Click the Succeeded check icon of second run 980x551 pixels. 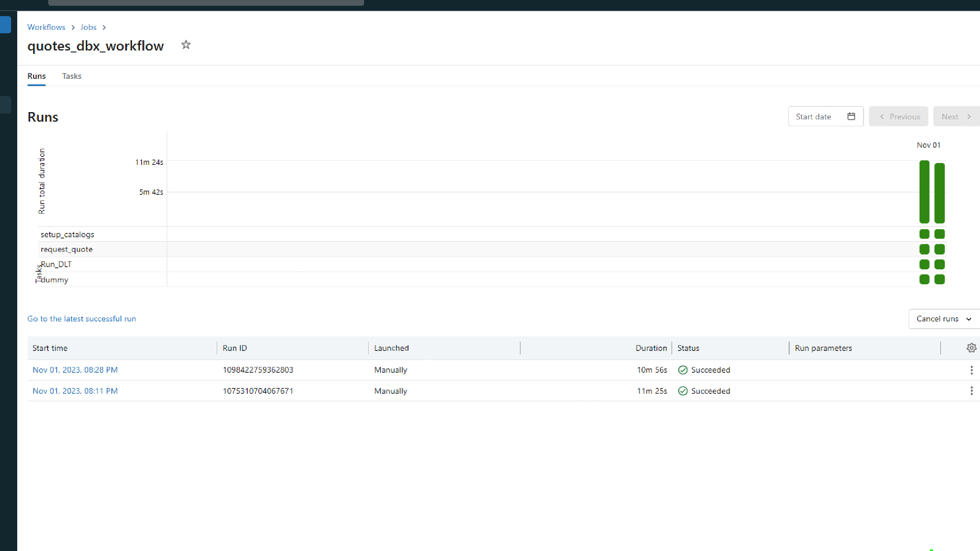coord(683,391)
